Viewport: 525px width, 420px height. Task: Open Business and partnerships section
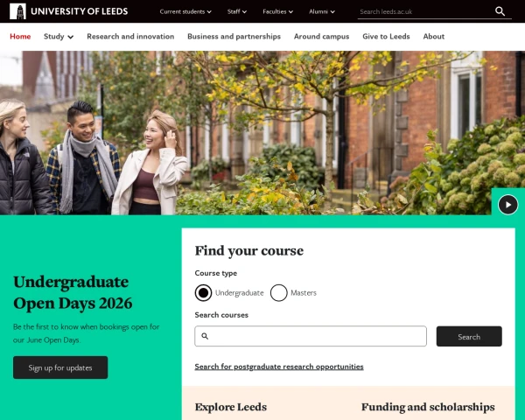(x=234, y=37)
